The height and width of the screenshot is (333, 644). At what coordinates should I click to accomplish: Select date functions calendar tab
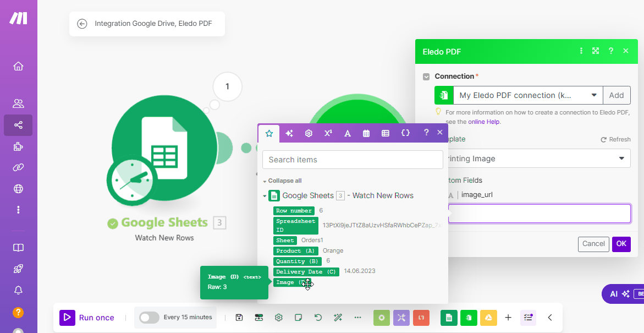pos(366,133)
